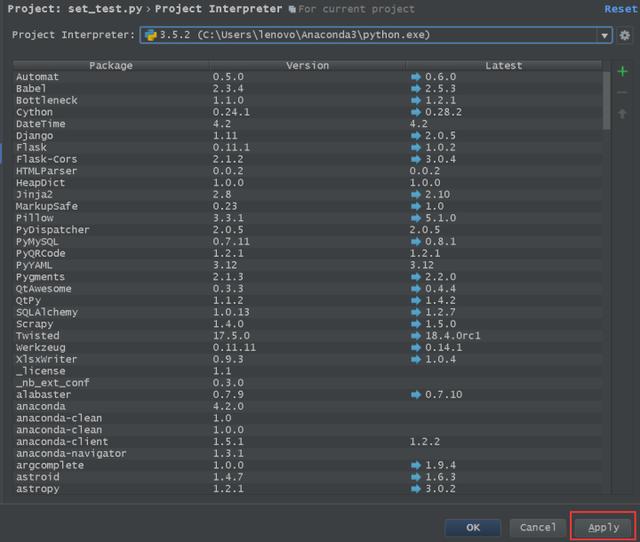
Task: Click the update arrow beside Bottleneck 1.2.1
Action: pos(416,100)
